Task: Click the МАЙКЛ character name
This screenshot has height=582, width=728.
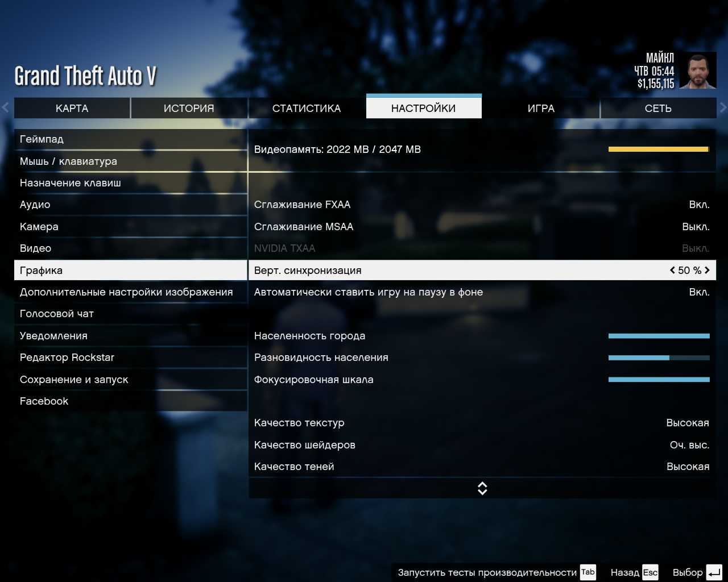Action: click(660, 58)
